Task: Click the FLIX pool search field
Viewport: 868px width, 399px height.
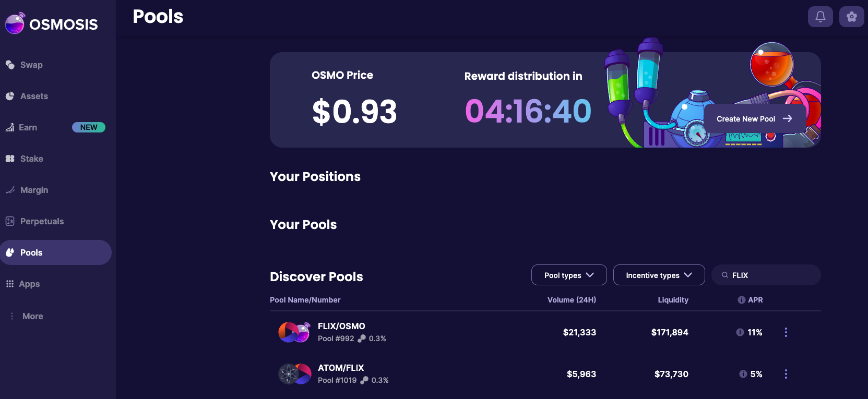Action: coord(766,275)
